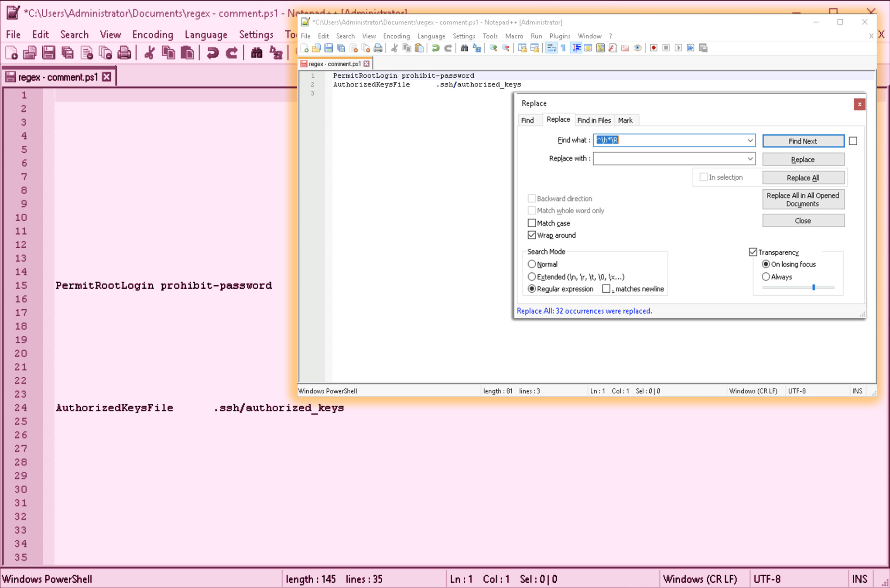Uncheck the Wrap around option
Screen dimensions: 890x588
[x=532, y=235]
